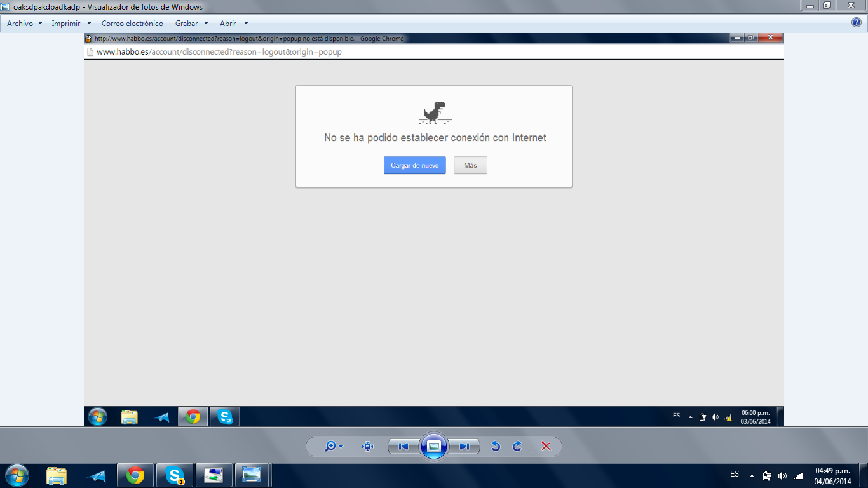
Task: Go to the previous photo
Action: tap(403, 447)
